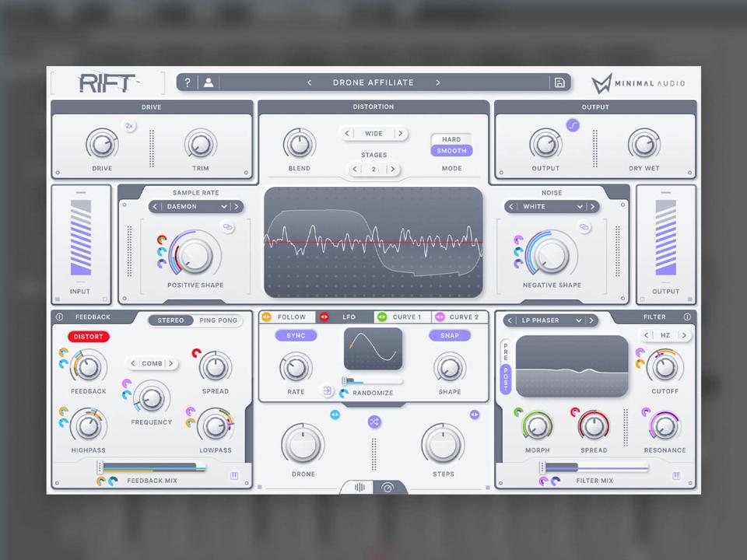The image size is (747, 560).
Task: Click the filter response display
Action: [x=572, y=366]
